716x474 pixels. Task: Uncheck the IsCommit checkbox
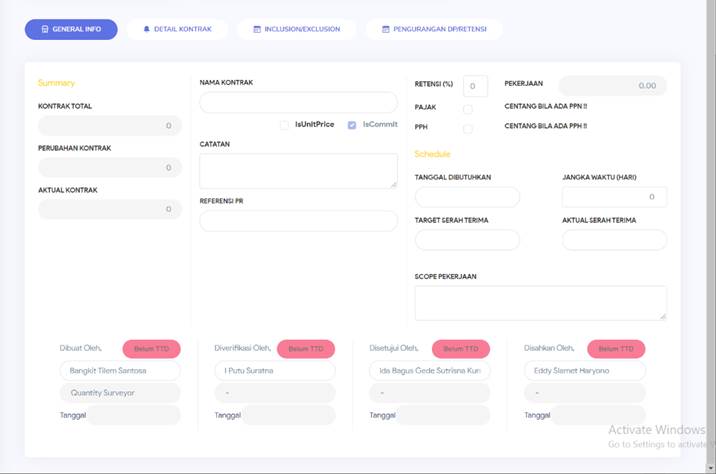tap(352, 125)
